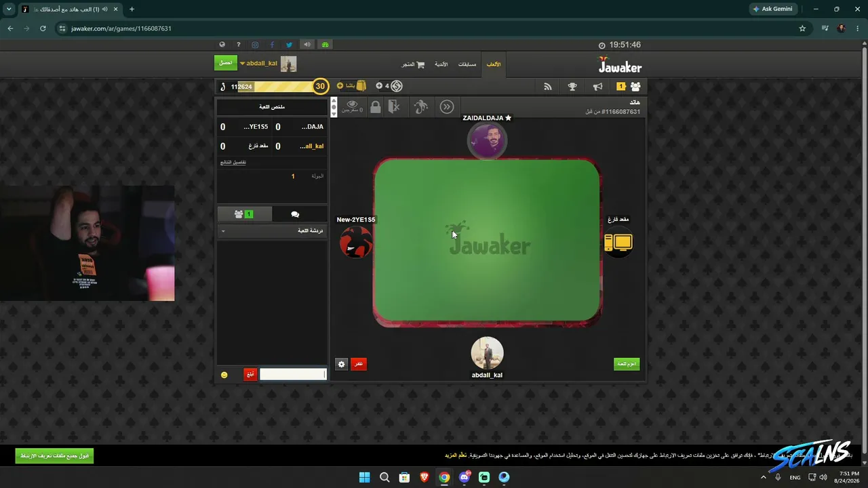Open Jawaker's Facebook link icon

point(272,45)
